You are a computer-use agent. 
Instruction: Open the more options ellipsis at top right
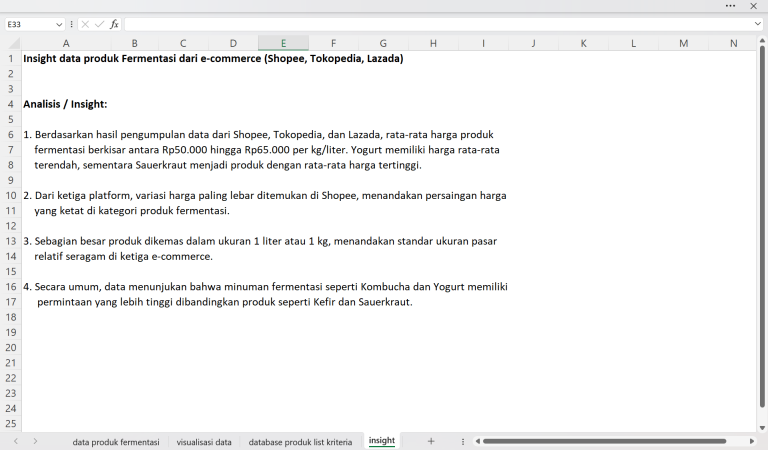point(731,6)
